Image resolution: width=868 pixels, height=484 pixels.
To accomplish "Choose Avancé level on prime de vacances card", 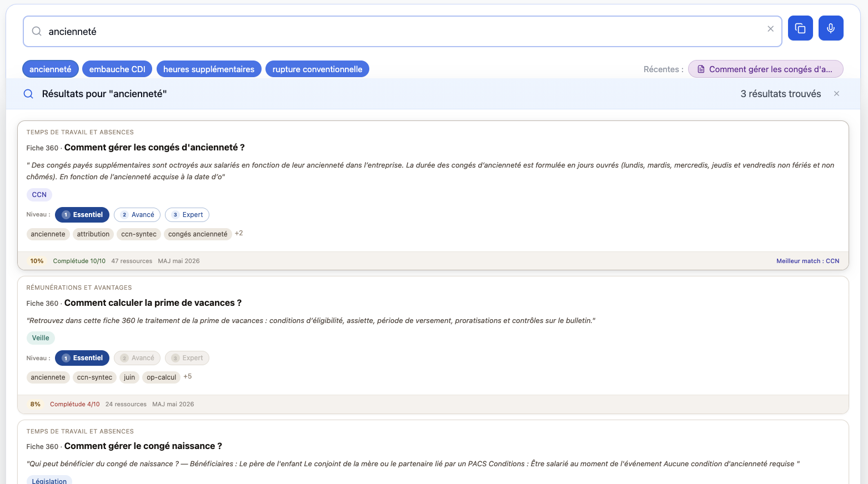I will (137, 358).
